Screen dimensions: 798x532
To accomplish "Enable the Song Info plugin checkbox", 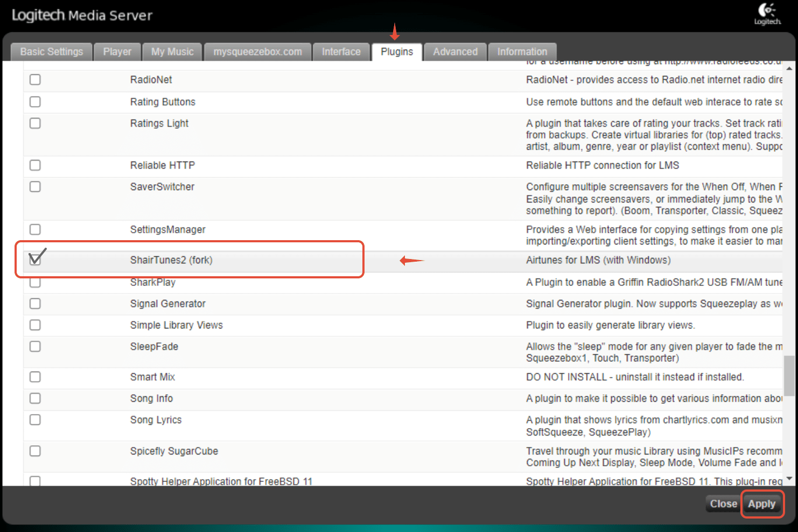I will click(35, 398).
